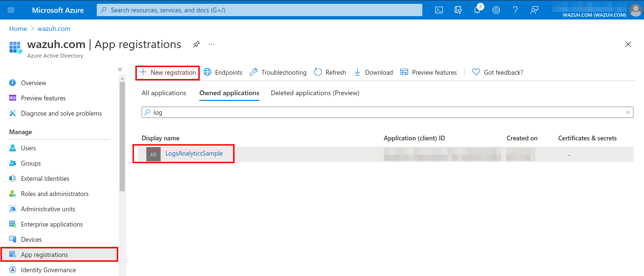Screen dimensions: 644x276
Task: Click the global search bar
Action: pos(259,10)
